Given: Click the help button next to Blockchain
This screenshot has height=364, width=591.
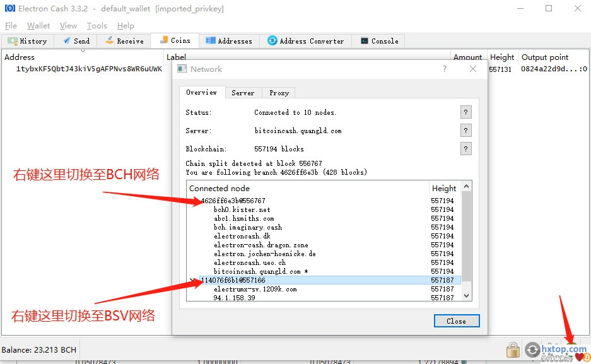Looking at the screenshot, I should click(x=466, y=149).
